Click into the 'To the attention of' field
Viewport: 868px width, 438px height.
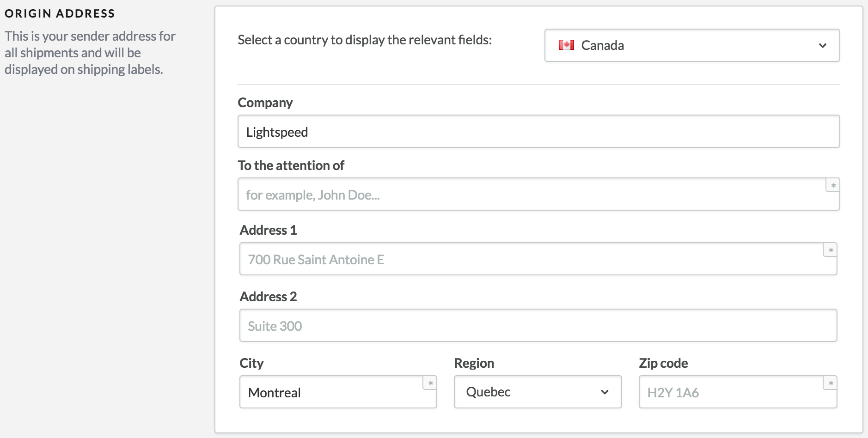coord(532,195)
